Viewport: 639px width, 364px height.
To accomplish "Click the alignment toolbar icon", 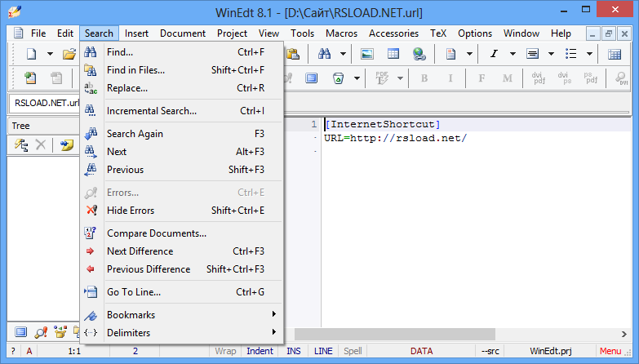I will coord(532,53).
